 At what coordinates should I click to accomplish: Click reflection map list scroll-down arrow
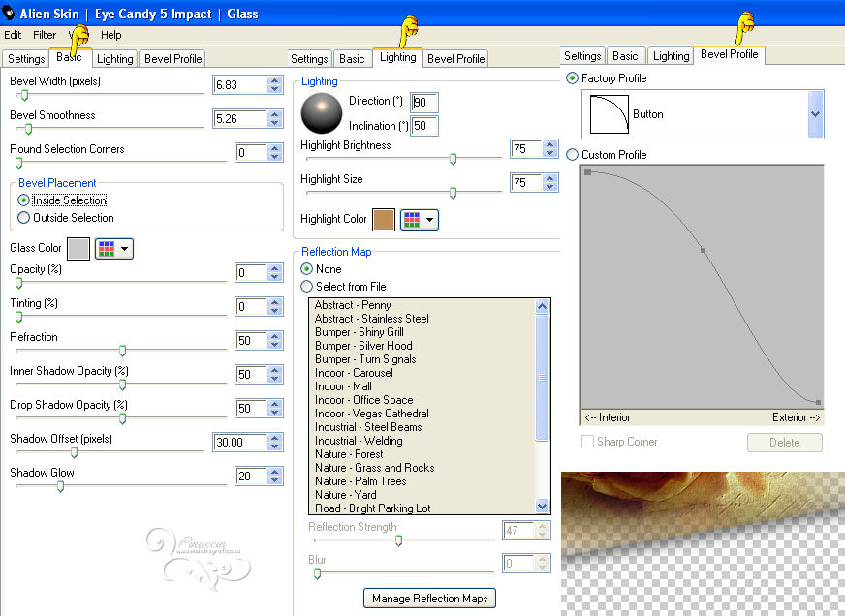[x=542, y=507]
